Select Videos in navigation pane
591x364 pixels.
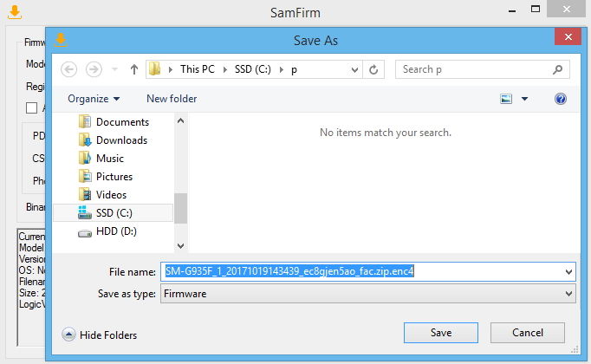click(111, 195)
